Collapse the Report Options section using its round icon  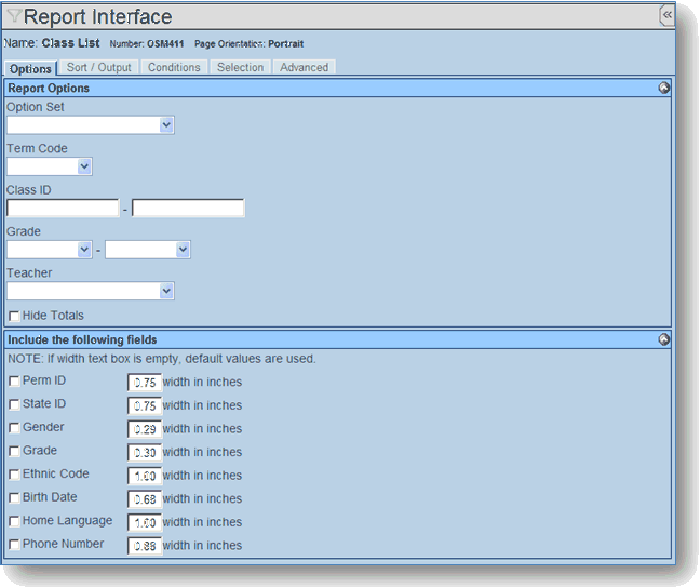[x=664, y=88]
